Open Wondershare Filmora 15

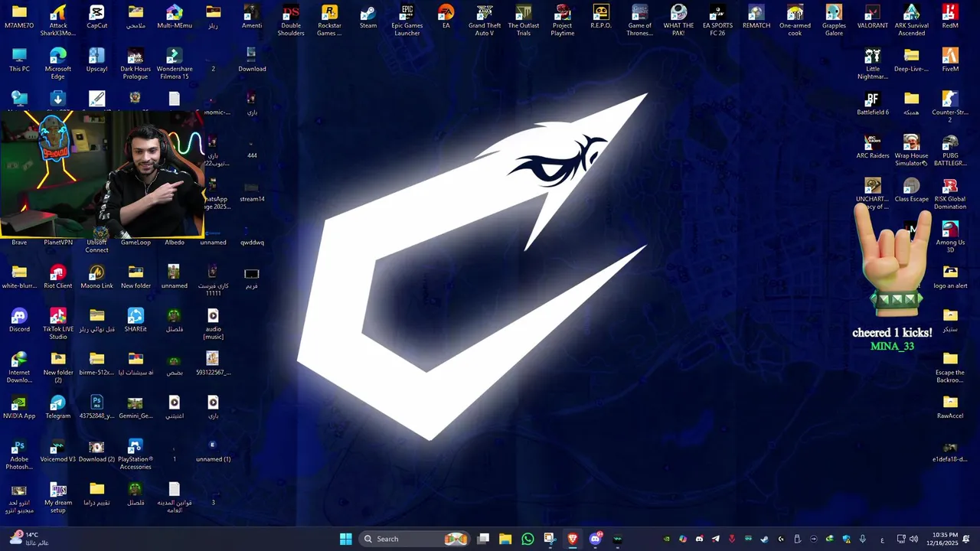click(174, 64)
